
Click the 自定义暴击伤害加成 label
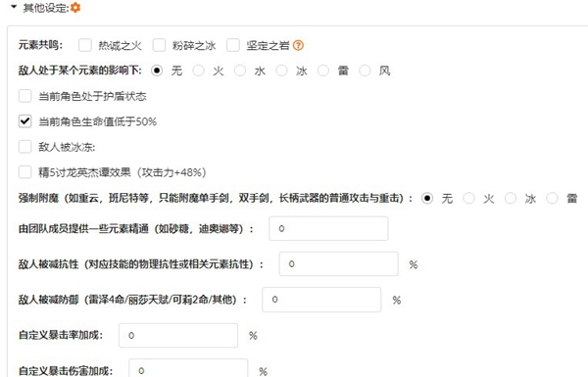click(66, 370)
